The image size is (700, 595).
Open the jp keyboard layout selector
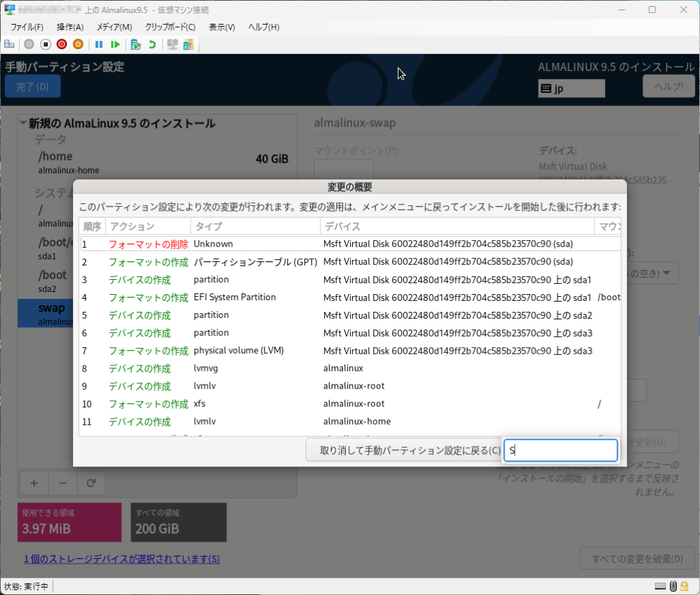pos(571,88)
